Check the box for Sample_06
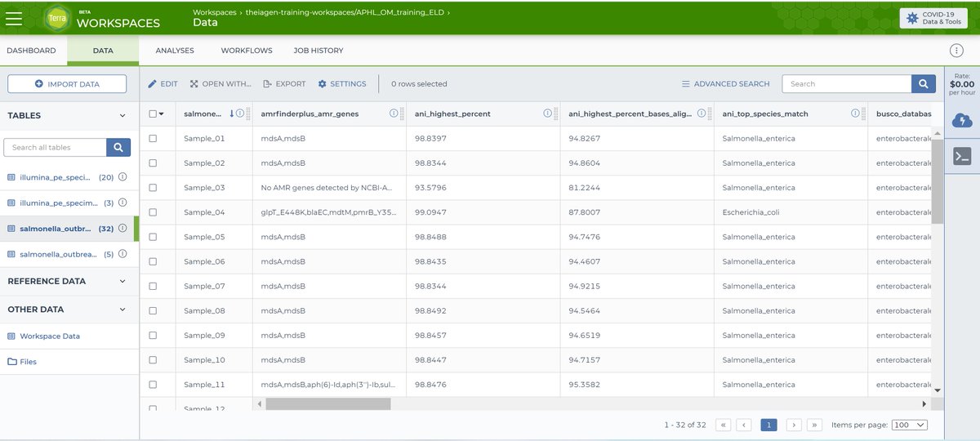Viewport: 980px width, 441px height. [x=153, y=261]
